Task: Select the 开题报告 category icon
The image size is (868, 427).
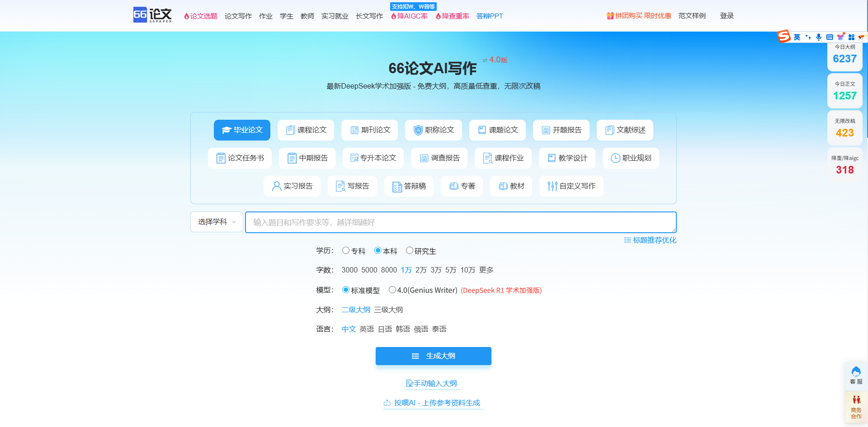Action: [545, 130]
